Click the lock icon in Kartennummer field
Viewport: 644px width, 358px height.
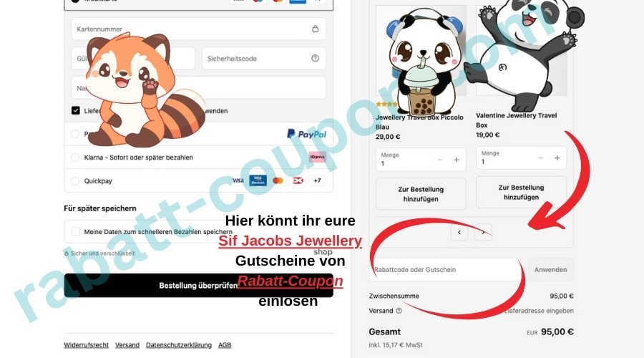(x=315, y=29)
